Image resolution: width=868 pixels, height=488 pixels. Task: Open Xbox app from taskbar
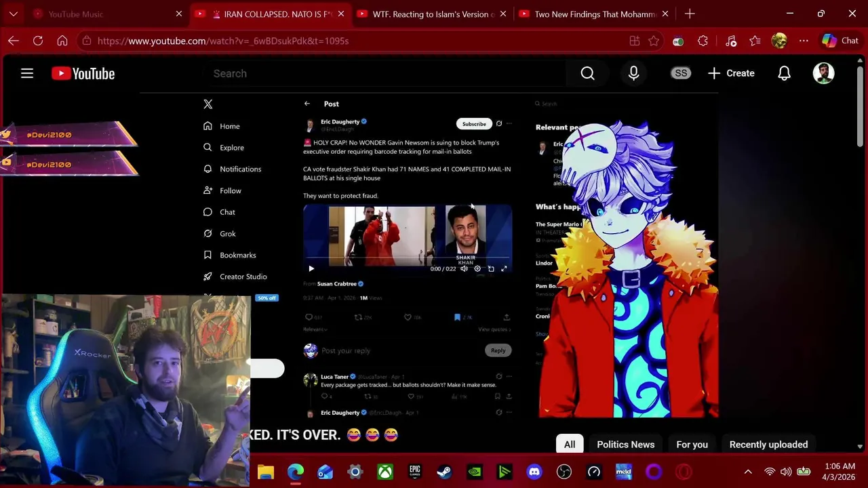coord(385,472)
